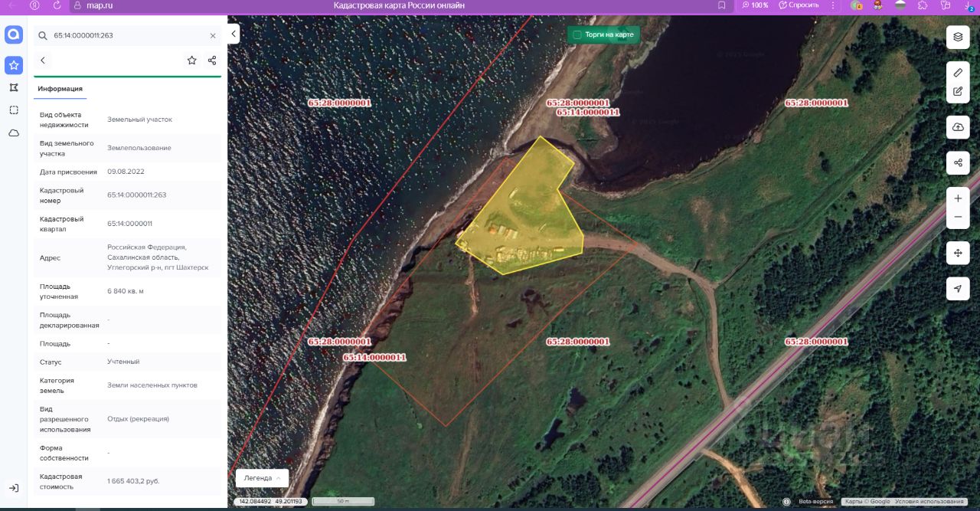The height and width of the screenshot is (511, 980).
Task: Share the parcel info via the panel share icon
Action: point(212,61)
